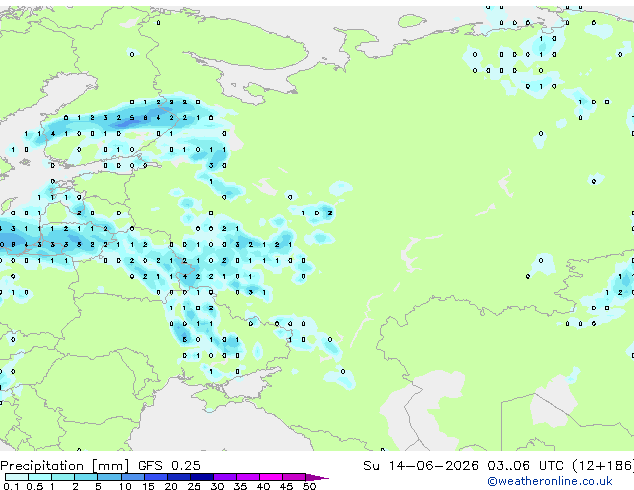This screenshot has width=634, height=490.
Task: Click the 40–45 mm magenta legend swatch
Action: pos(271,477)
